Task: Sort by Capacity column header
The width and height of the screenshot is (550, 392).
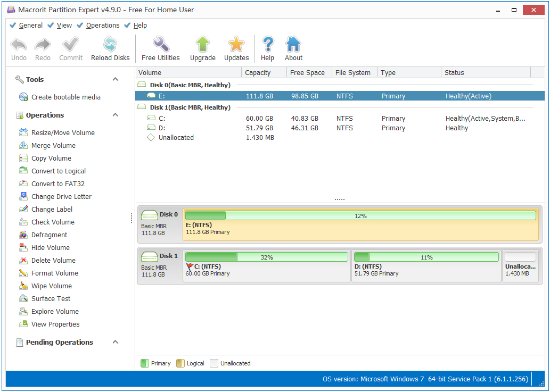Action: pyautogui.click(x=264, y=72)
